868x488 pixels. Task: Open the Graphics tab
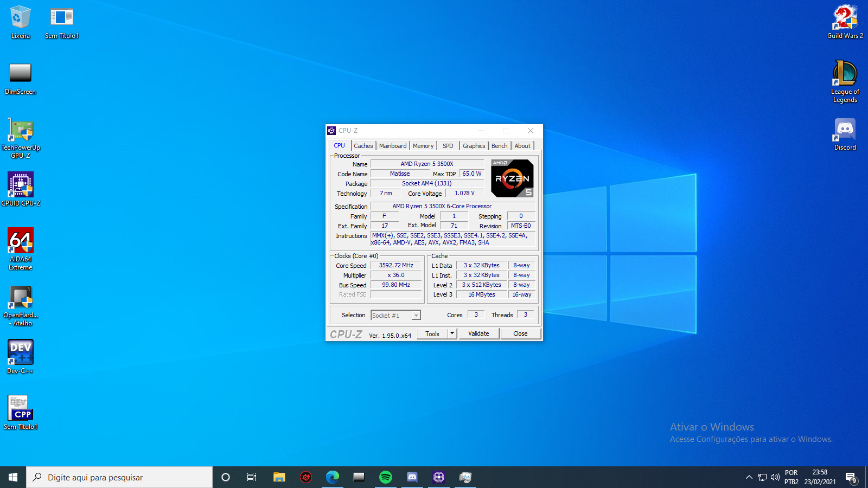click(474, 146)
